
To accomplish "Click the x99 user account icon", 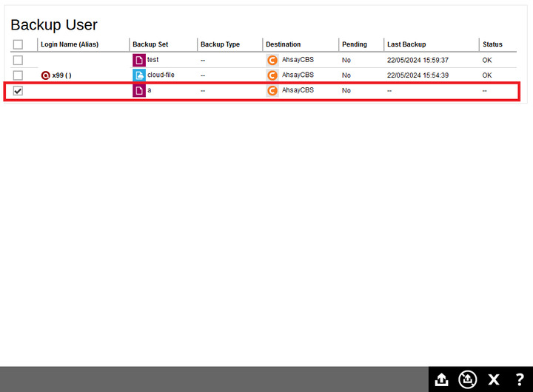I will coord(46,75).
